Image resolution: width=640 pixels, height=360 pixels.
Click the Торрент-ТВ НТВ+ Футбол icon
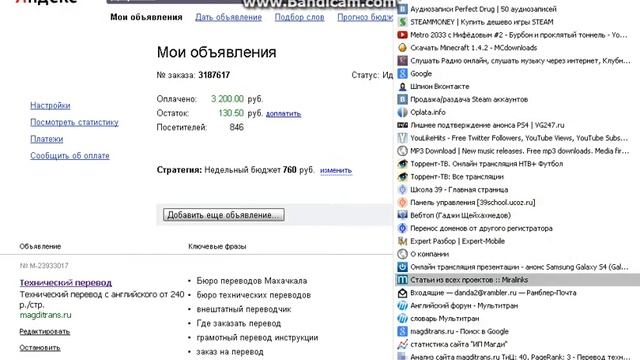402,164
